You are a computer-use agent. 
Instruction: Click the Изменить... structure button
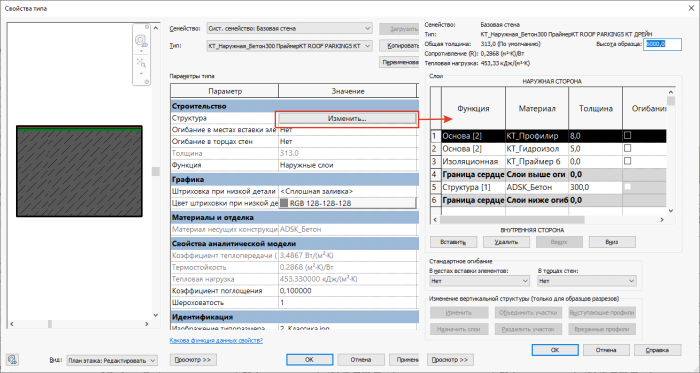347,119
